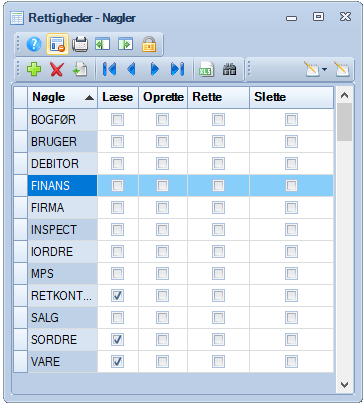Enable Slette for FINANS
Image resolution: width=364 pixels, height=404 pixels.
291,185
